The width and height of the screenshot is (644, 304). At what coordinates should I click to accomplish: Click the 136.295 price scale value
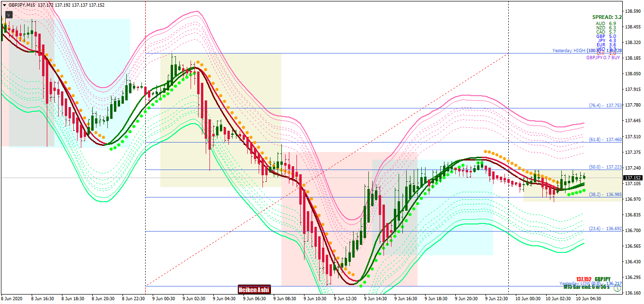[x=633, y=277]
